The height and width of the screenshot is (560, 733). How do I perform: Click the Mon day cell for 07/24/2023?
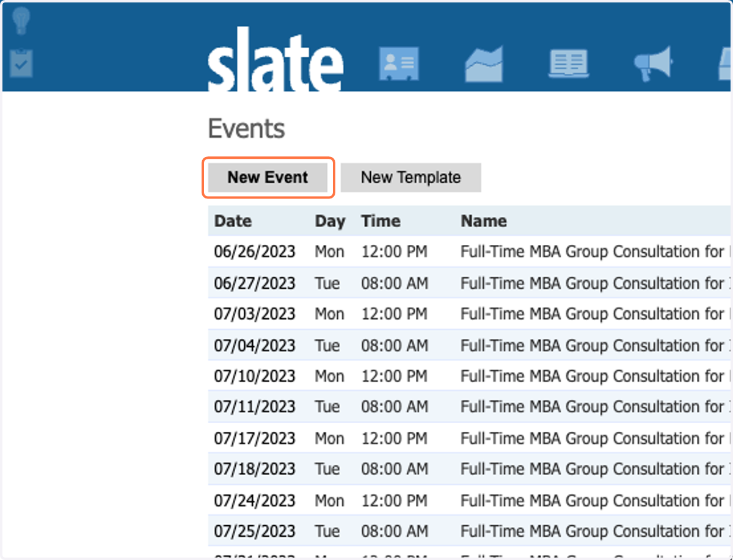(x=329, y=501)
